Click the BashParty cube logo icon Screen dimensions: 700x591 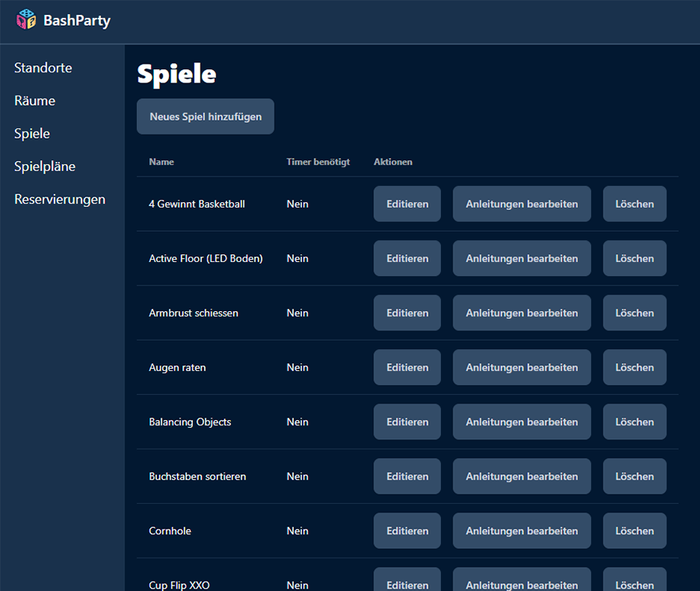pyautogui.click(x=26, y=20)
